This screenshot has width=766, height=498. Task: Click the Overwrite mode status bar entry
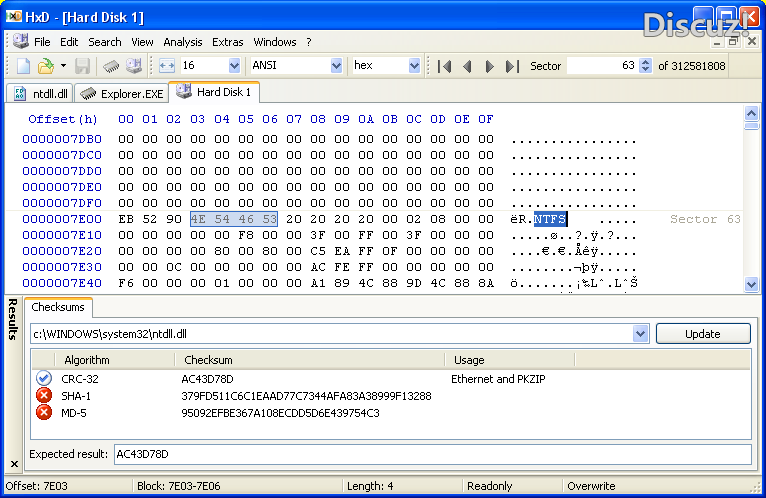[x=591, y=486]
